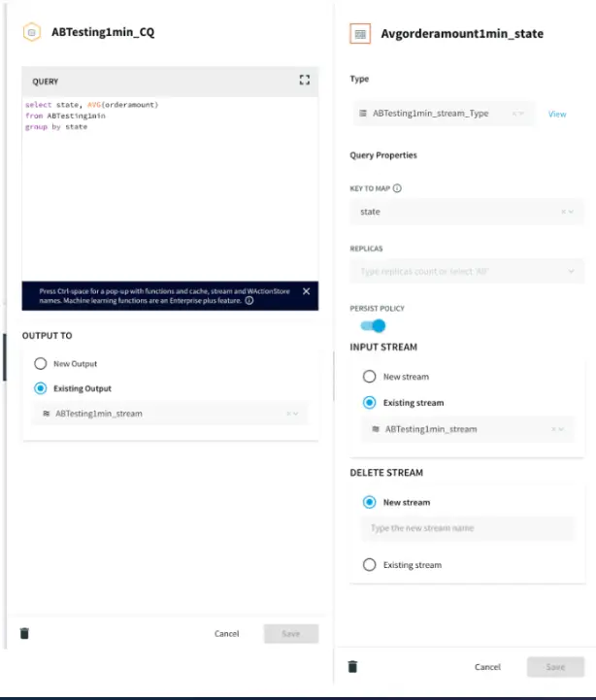Click Cancel in the Avgorderamount1min_state panel
Viewport: 596px width, 700px height.
pos(487,667)
